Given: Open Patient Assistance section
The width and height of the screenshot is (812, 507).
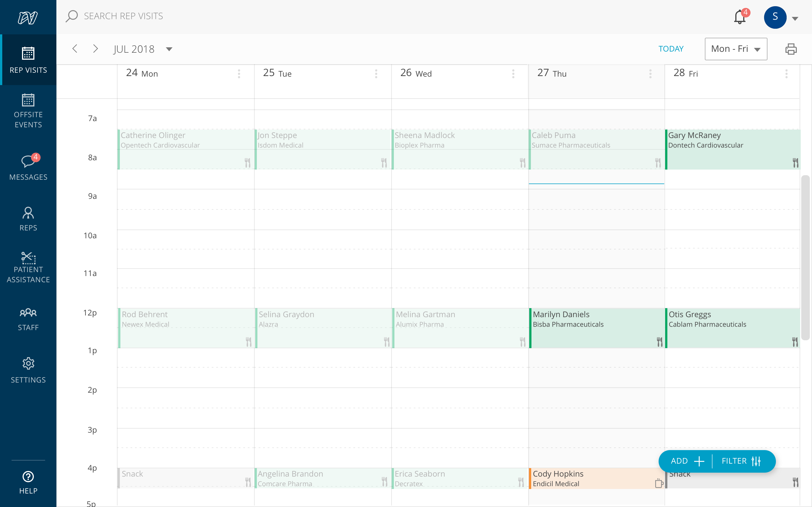Looking at the screenshot, I should tap(28, 268).
